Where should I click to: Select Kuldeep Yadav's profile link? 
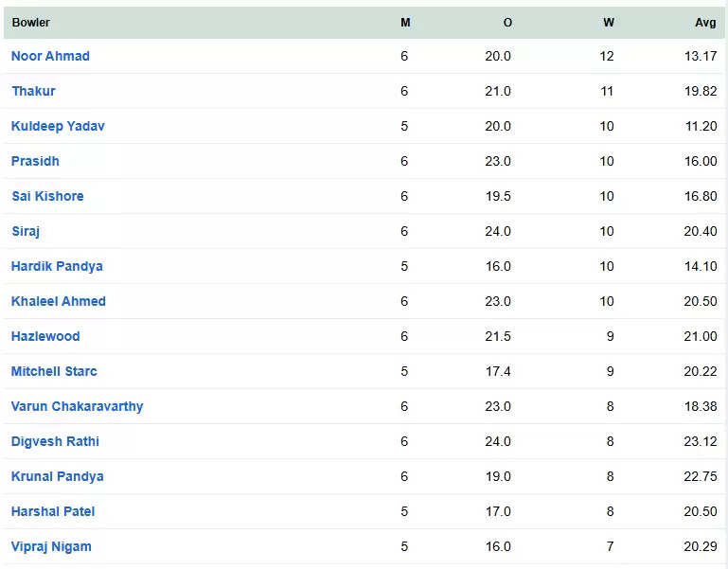(x=58, y=126)
